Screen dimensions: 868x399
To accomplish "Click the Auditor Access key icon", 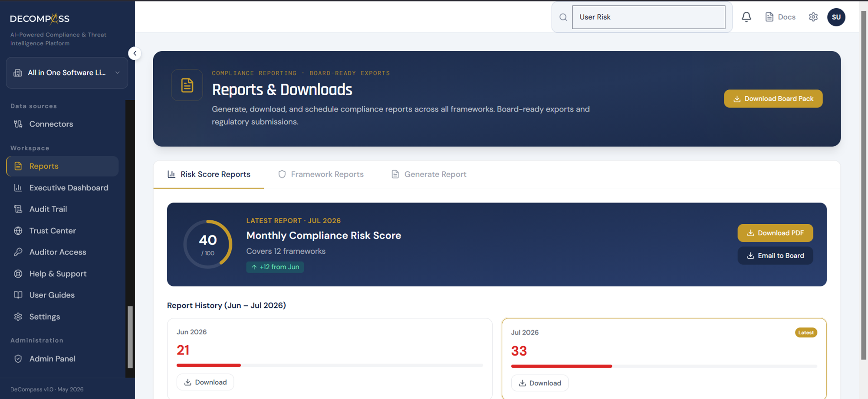I will coord(18,252).
